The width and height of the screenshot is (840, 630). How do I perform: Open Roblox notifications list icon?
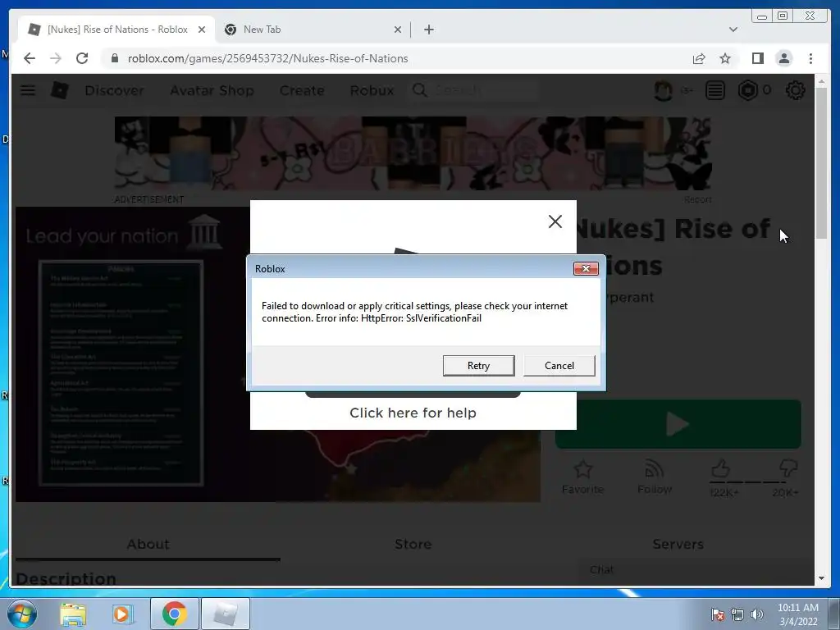pyautogui.click(x=714, y=90)
